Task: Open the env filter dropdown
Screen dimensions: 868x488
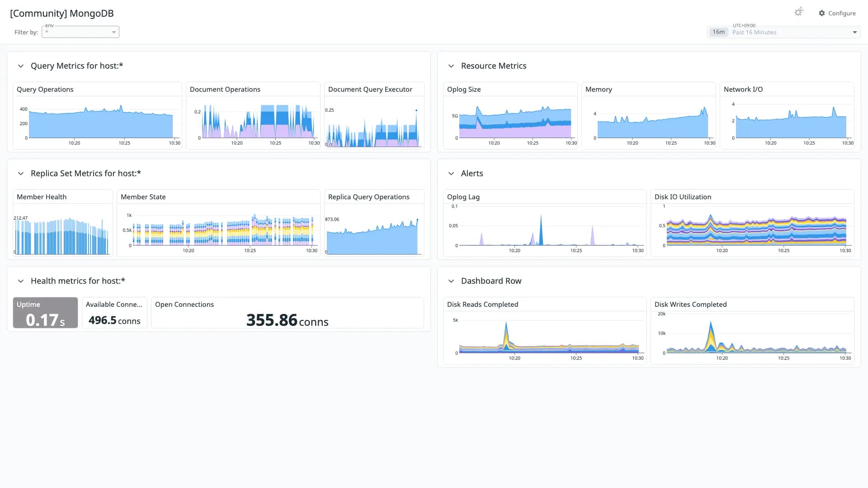Action: [80, 32]
